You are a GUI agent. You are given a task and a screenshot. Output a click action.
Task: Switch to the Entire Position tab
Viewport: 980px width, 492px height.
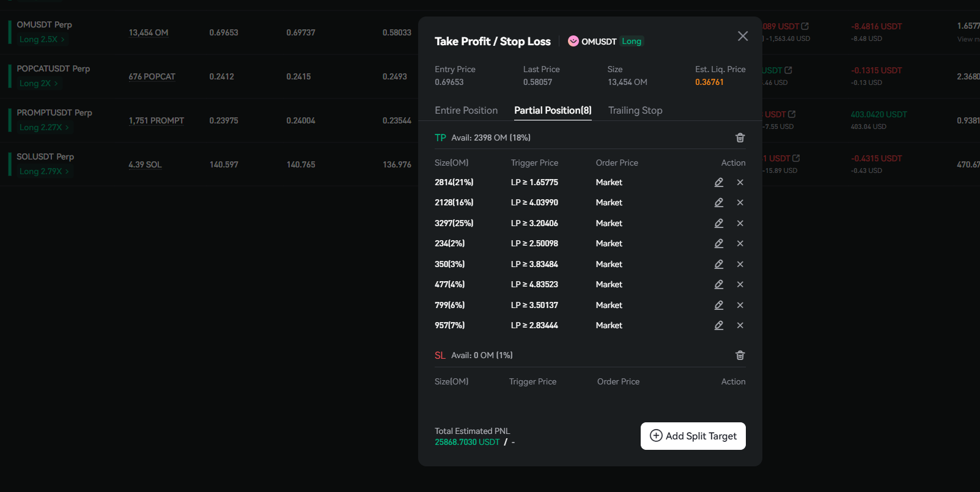coord(466,111)
